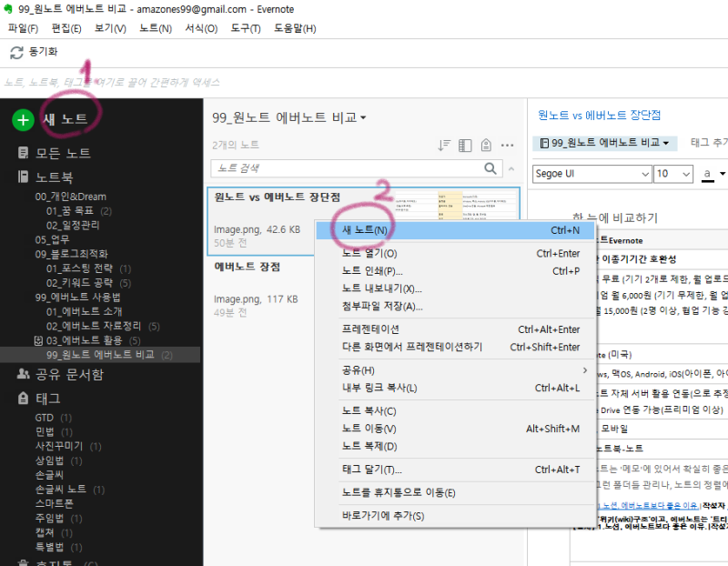Click the sync arrows icon

[x=16, y=53]
